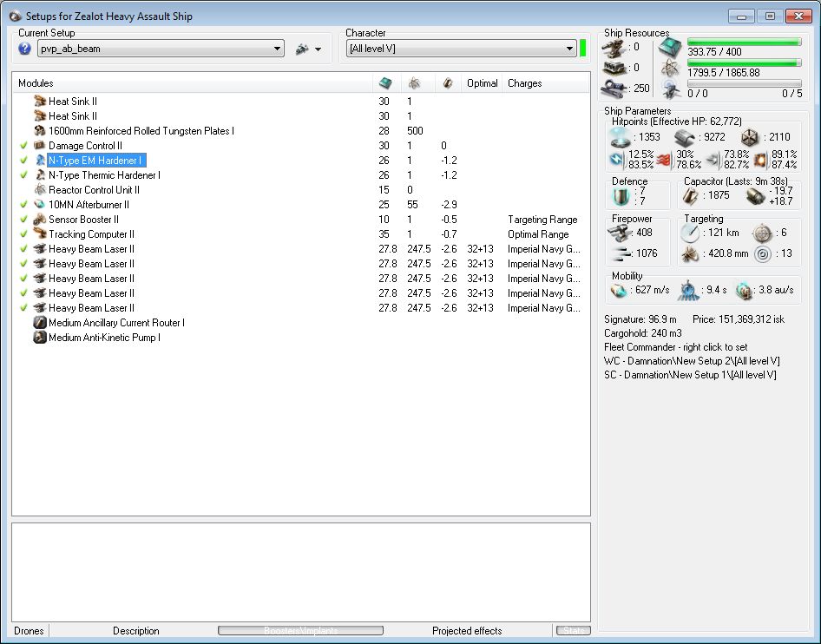Click the Optimal column header

pyautogui.click(x=482, y=83)
